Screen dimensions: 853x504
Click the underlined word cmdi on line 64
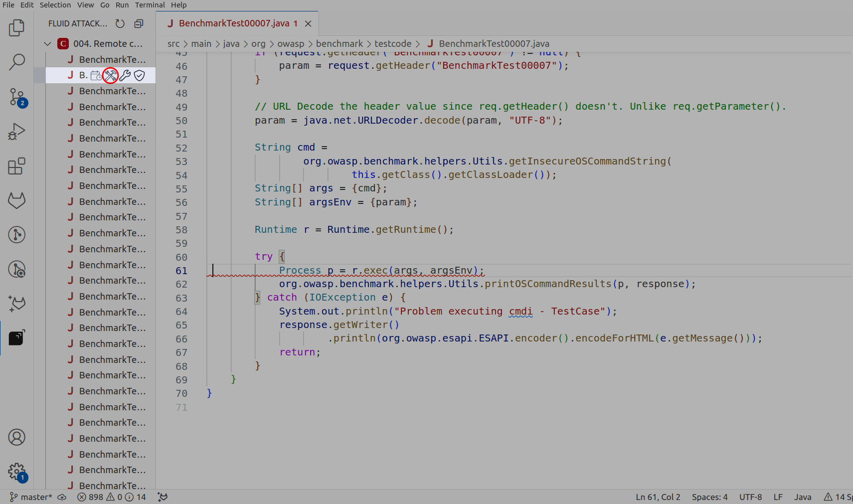tap(520, 311)
